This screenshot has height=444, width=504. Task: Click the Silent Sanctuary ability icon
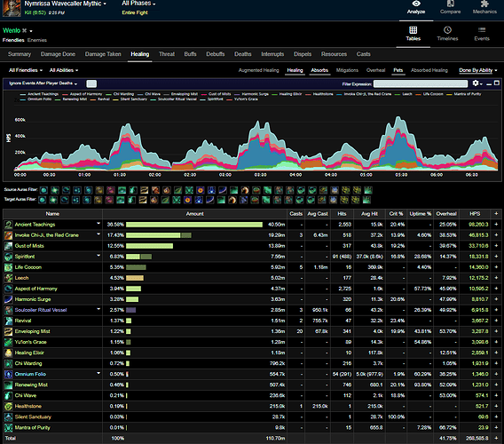pos(8,416)
